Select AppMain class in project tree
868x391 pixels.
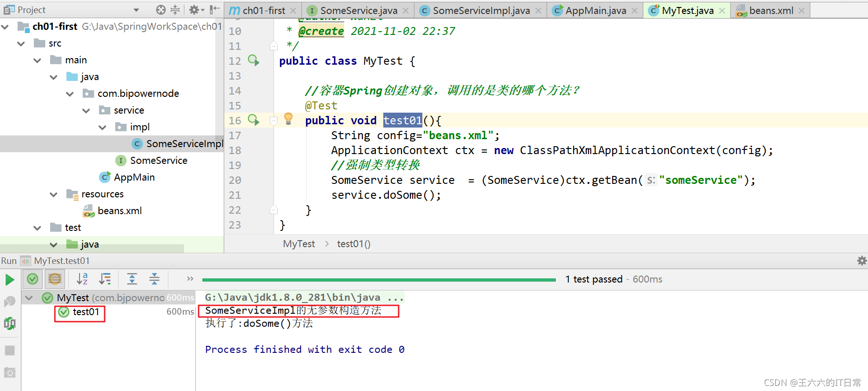tap(127, 177)
